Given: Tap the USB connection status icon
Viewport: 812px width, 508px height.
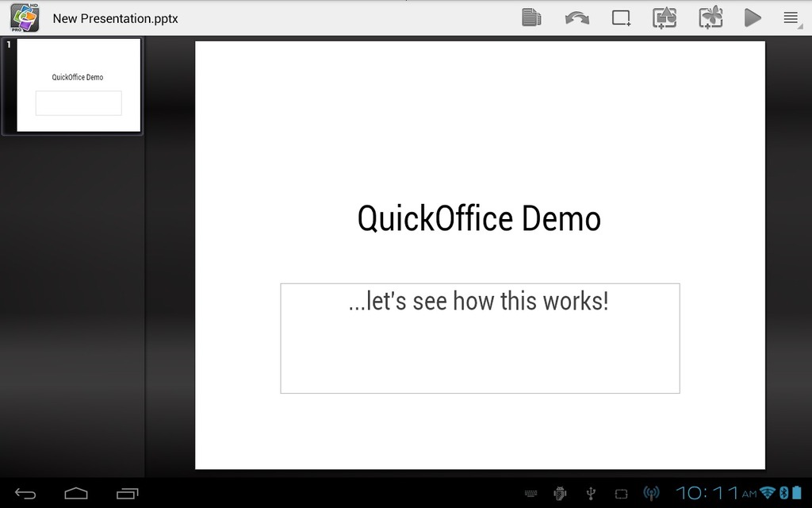Looking at the screenshot, I should pos(591,494).
